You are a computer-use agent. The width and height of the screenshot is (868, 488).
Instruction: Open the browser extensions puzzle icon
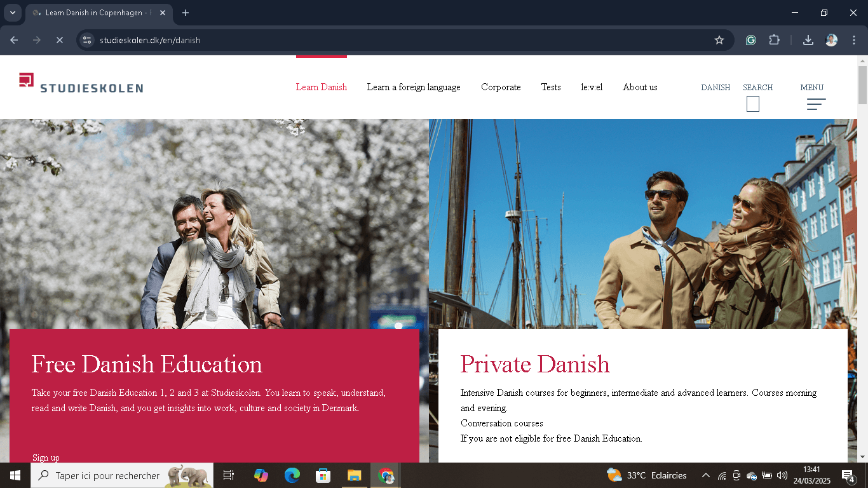click(x=774, y=39)
